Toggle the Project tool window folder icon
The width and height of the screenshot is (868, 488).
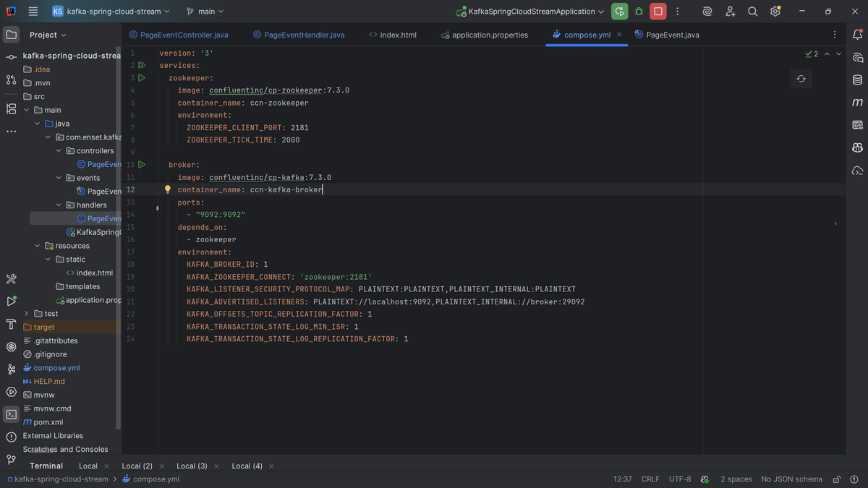pos(11,34)
